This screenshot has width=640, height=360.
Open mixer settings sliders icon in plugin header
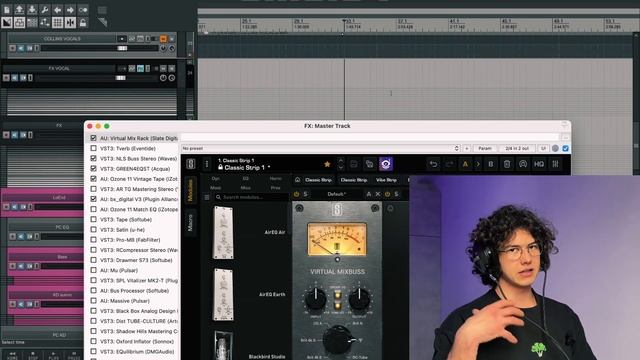[555, 164]
